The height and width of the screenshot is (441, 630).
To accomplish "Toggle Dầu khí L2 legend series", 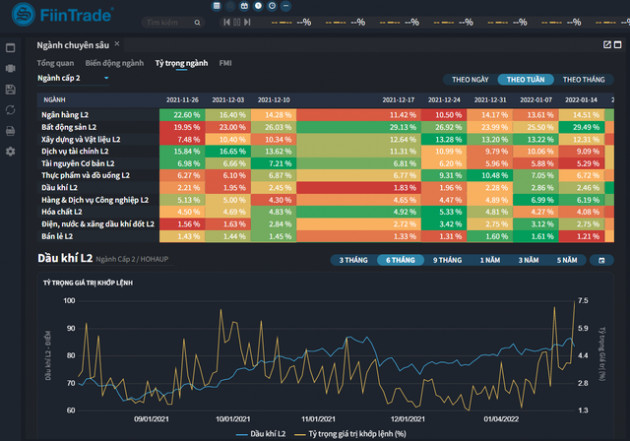I will tap(261, 434).
